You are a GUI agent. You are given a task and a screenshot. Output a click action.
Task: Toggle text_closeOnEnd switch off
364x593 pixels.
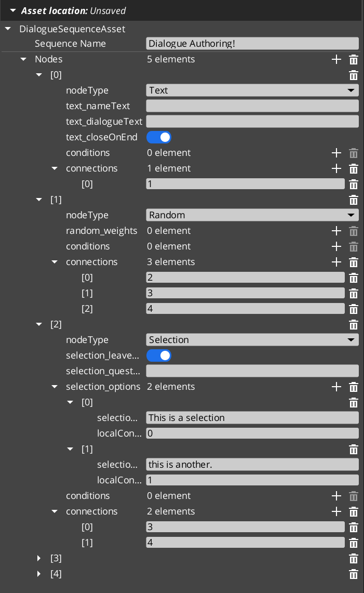click(159, 137)
